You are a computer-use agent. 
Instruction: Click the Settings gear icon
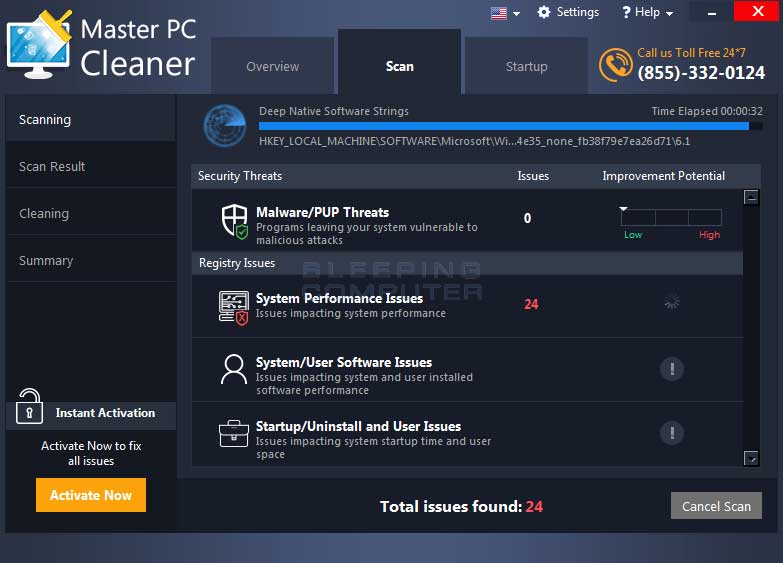pyautogui.click(x=544, y=12)
